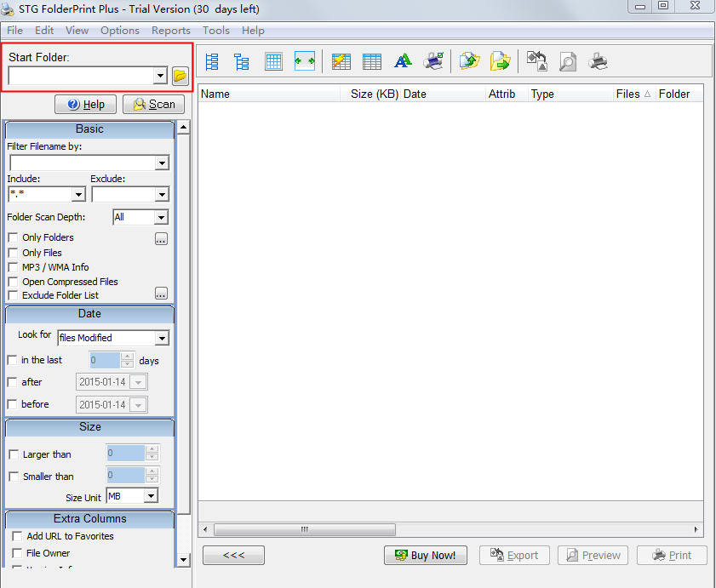Viewport: 716px width, 588px height.
Task: Click the flat list view toolbar icon
Action: tap(212, 61)
